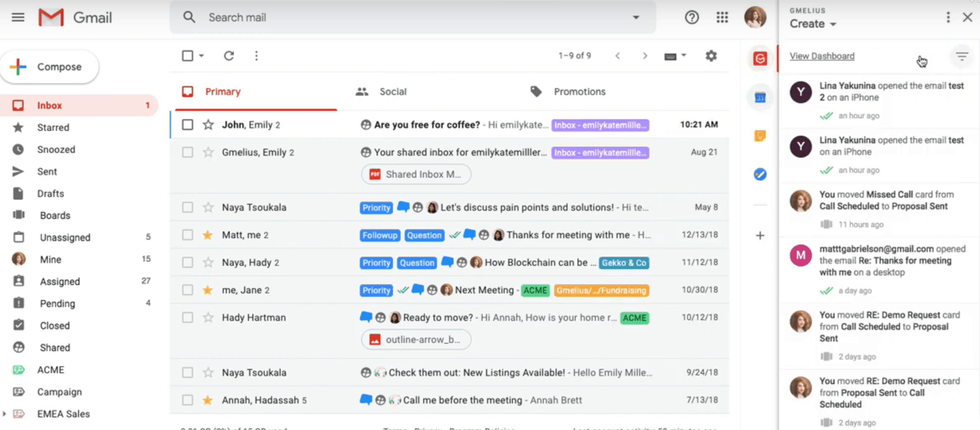The height and width of the screenshot is (430, 980).
Task: Open the Calendar side panel icon
Action: (x=760, y=98)
